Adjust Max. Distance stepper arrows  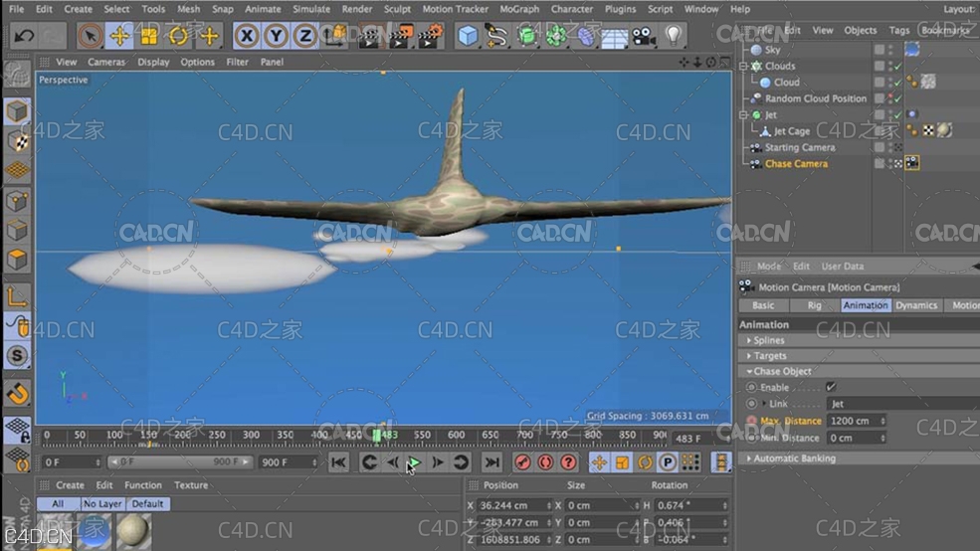(883, 421)
